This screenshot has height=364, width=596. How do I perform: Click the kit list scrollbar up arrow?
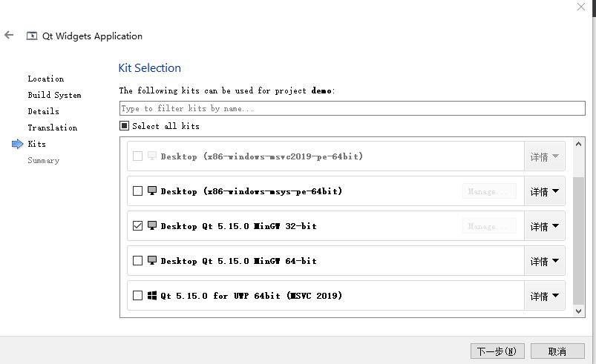(578, 144)
